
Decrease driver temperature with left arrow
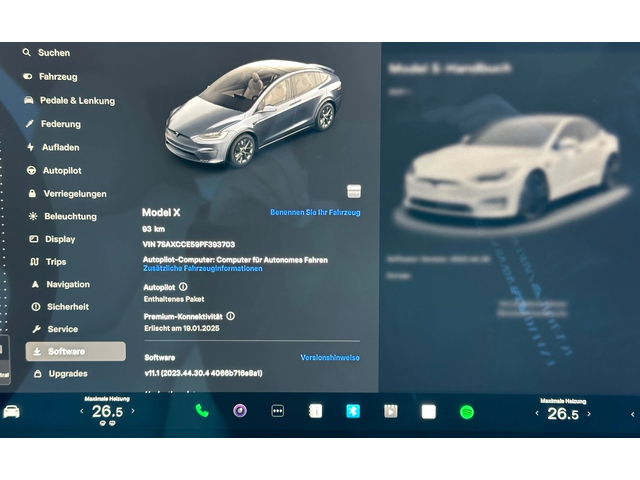(x=82, y=411)
